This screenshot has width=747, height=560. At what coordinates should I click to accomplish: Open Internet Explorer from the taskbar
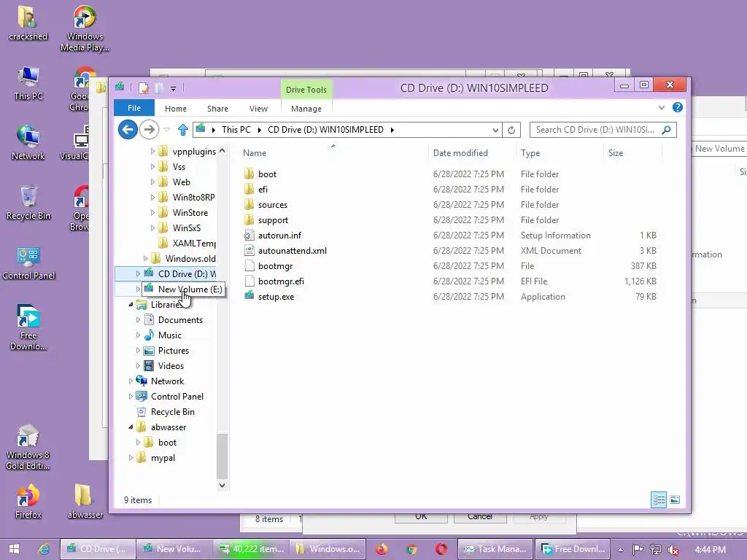44,549
